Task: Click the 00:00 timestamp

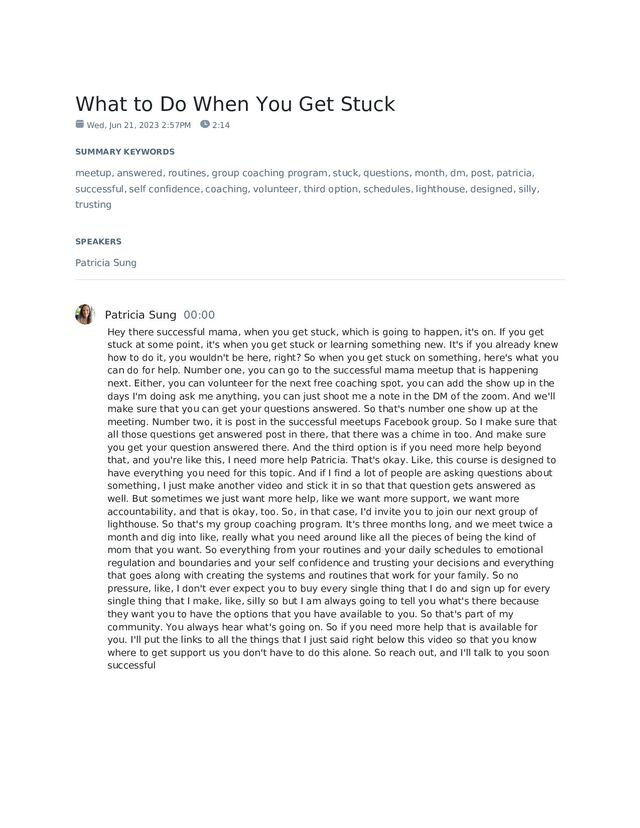Action: pyautogui.click(x=199, y=315)
